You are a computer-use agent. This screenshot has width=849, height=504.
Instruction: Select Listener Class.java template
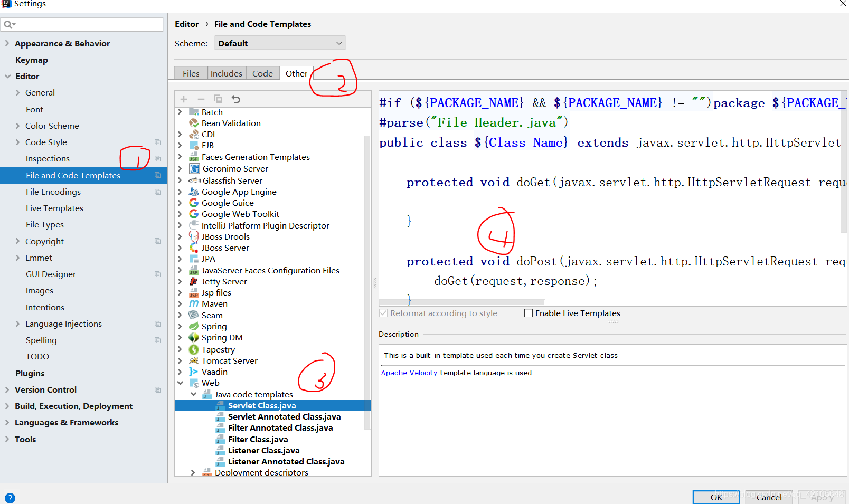point(263,450)
